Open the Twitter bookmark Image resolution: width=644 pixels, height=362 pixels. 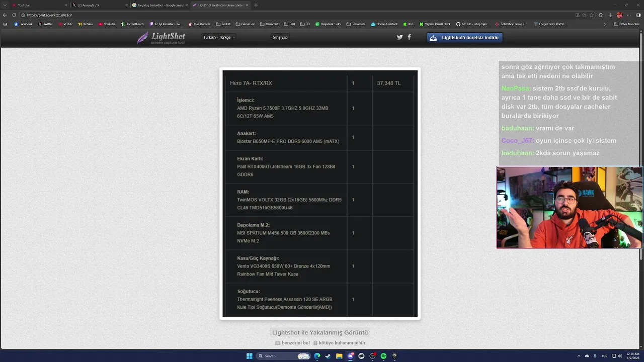click(x=45, y=24)
